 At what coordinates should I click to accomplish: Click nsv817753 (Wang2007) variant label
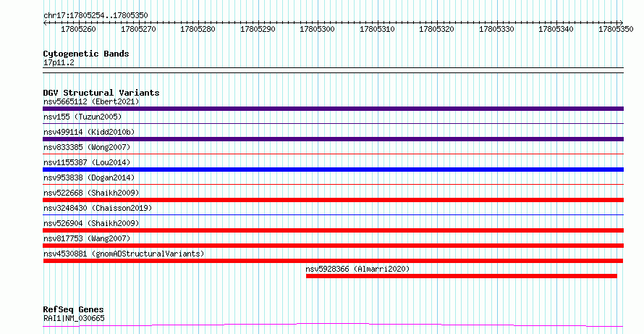(87, 238)
